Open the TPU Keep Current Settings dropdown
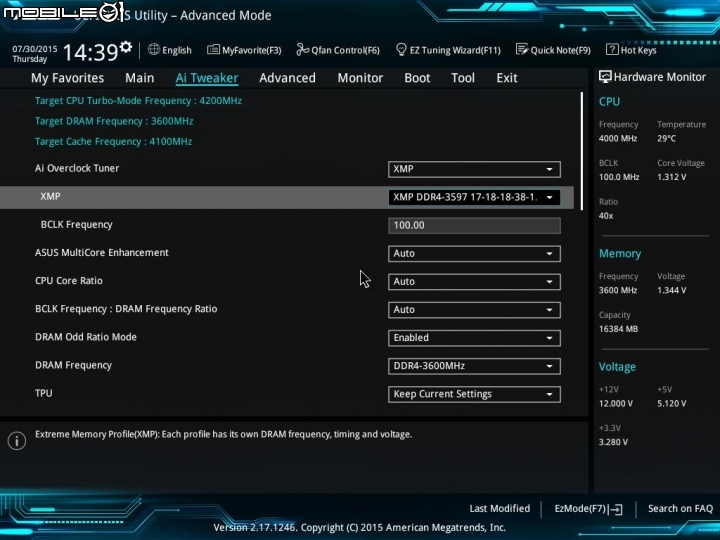 474,394
